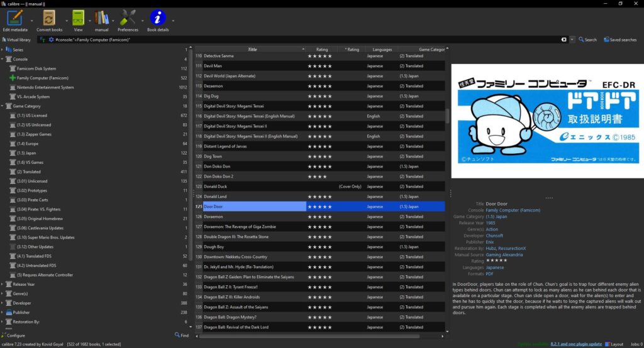Open the 8.2.1 plugin update link

click(x=576, y=344)
